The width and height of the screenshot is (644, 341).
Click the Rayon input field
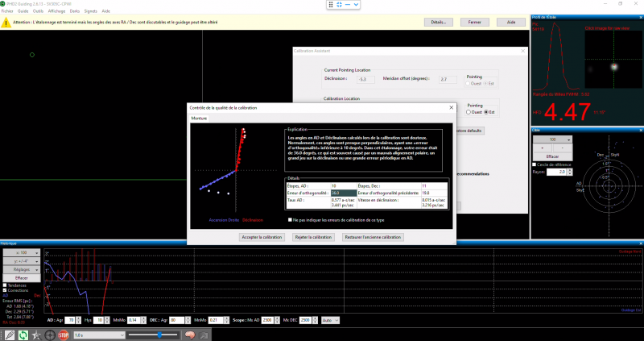pyautogui.click(x=556, y=172)
